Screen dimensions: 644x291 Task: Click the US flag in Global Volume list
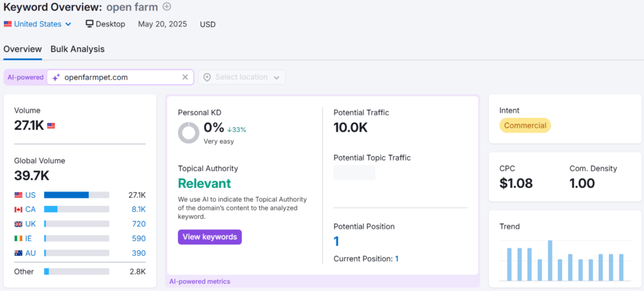tap(18, 195)
